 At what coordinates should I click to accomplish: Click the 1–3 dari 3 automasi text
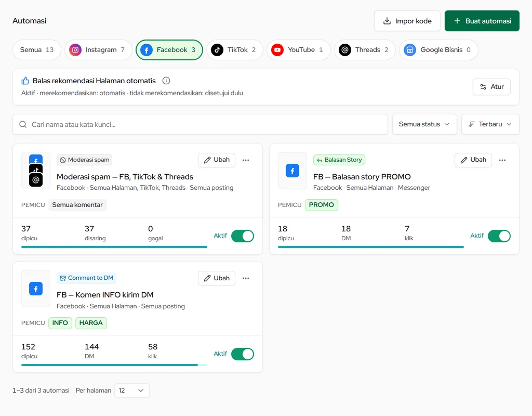(x=41, y=391)
